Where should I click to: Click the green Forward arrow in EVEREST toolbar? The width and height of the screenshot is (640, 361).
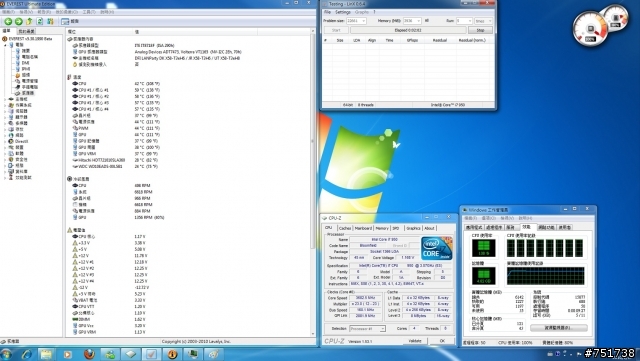pyautogui.click(x=18, y=22)
